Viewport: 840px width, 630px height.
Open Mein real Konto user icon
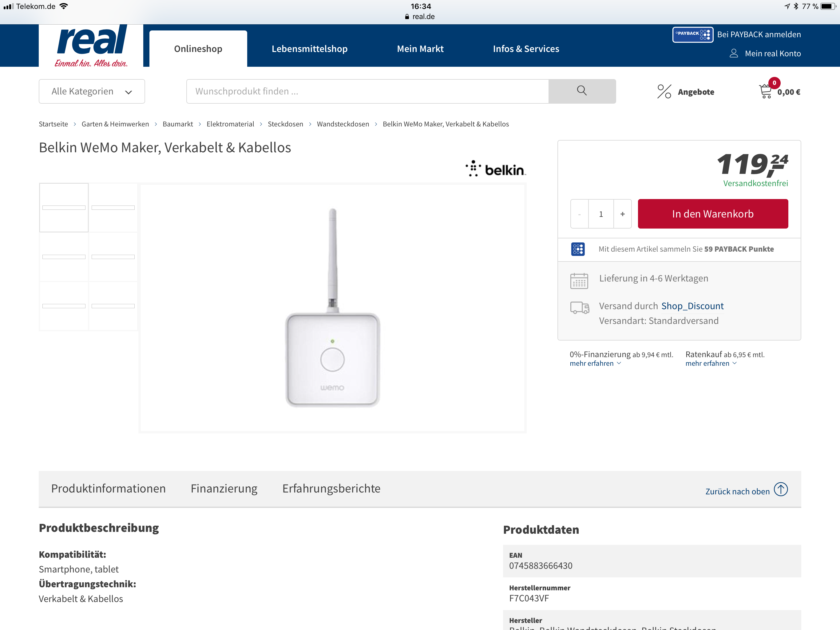click(x=734, y=54)
